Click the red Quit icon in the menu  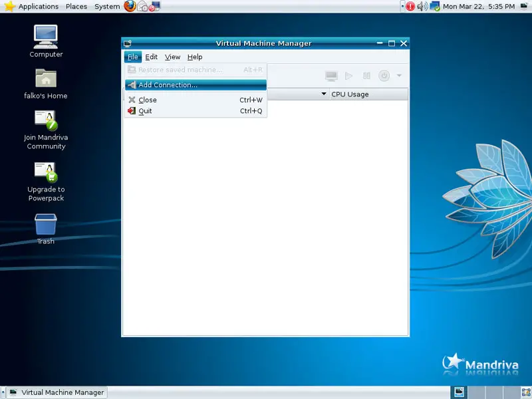coord(132,111)
